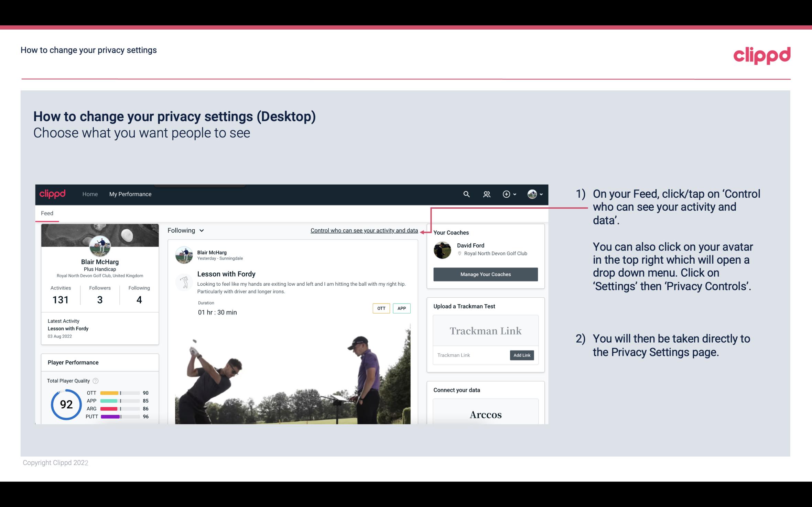Click the My Performance menu tab
The width and height of the screenshot is (812, 507).
tap(130, 193)
